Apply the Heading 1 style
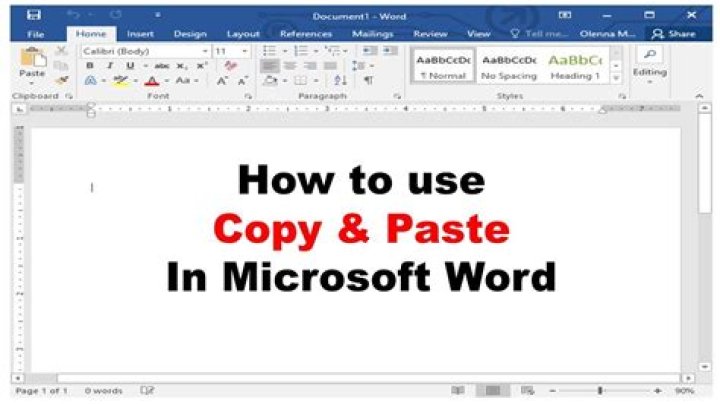The height and width of the screenshot is (404, 720). [x=575, y=66]
